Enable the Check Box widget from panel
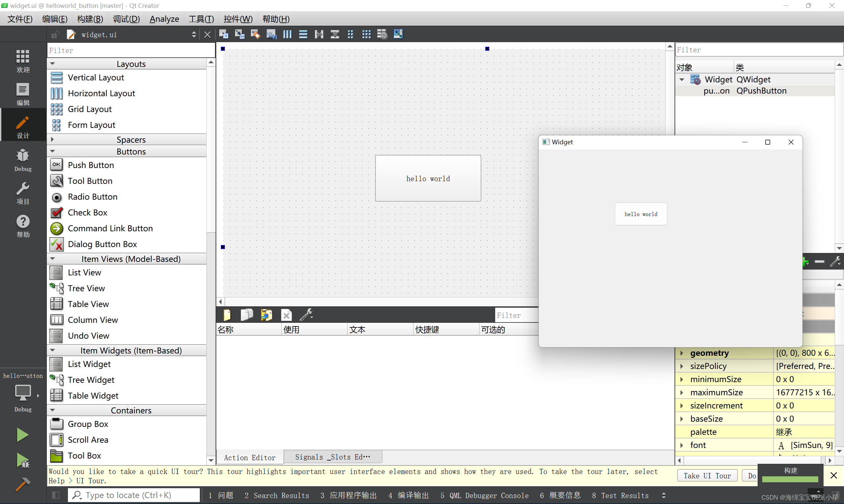Image resolution: width=844 pixels, height=504 pixels. (x=87, y=212)
